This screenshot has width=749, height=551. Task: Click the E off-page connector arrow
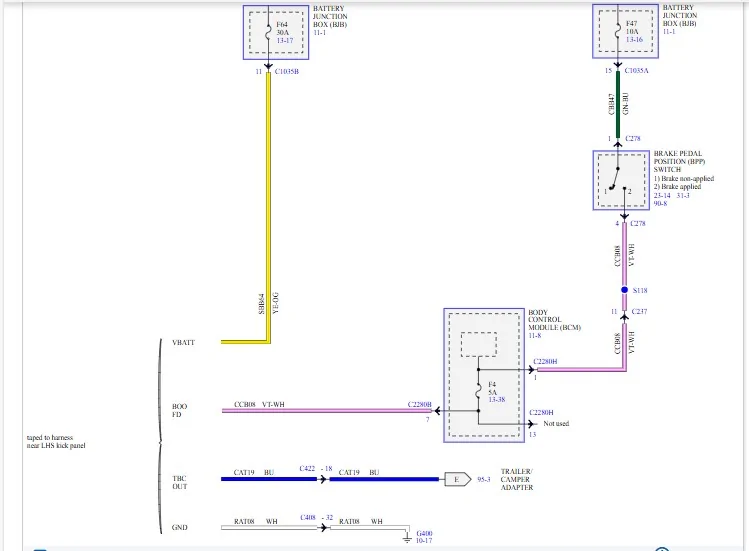[458, 479]
